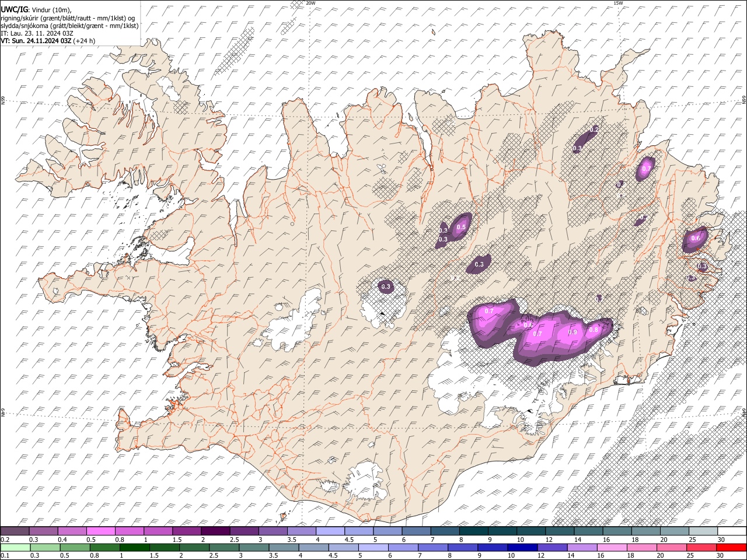Click the 4.5 tick label of the snow scale

click(350, 540)
